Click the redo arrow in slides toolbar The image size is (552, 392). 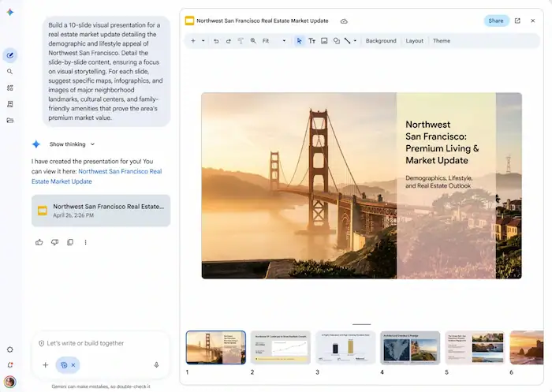coord(229,41)
